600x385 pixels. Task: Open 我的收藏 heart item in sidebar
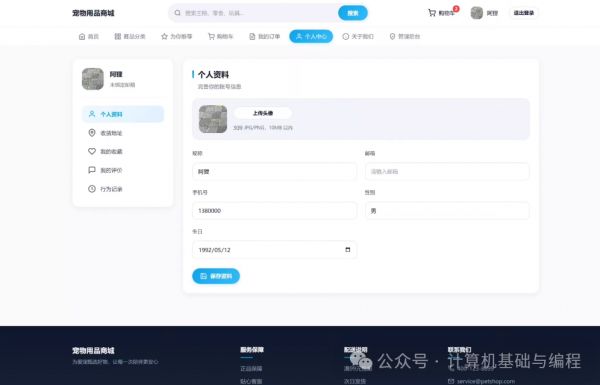click(x=123, y=152)
